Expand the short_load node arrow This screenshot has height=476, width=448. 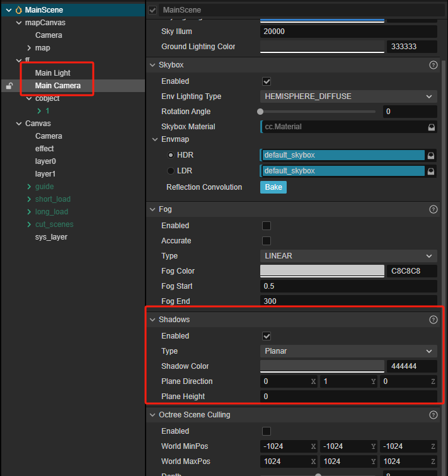click(29, 199)
